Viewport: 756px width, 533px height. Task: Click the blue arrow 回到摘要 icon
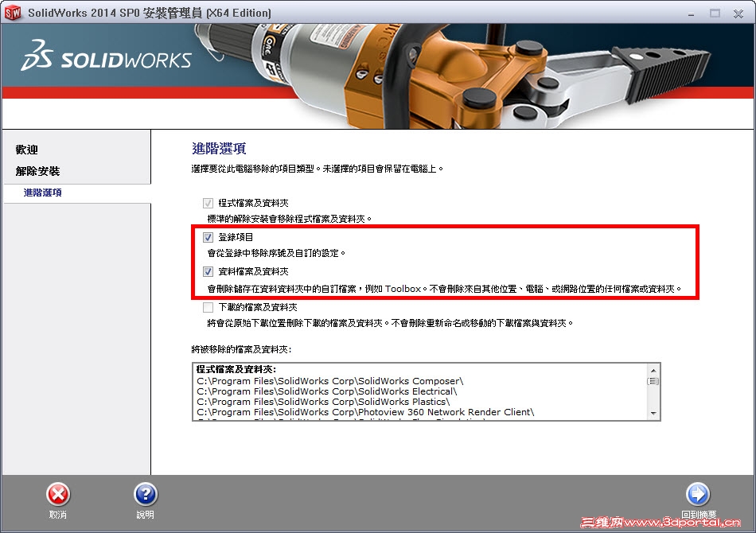click(x=698, y=494)
